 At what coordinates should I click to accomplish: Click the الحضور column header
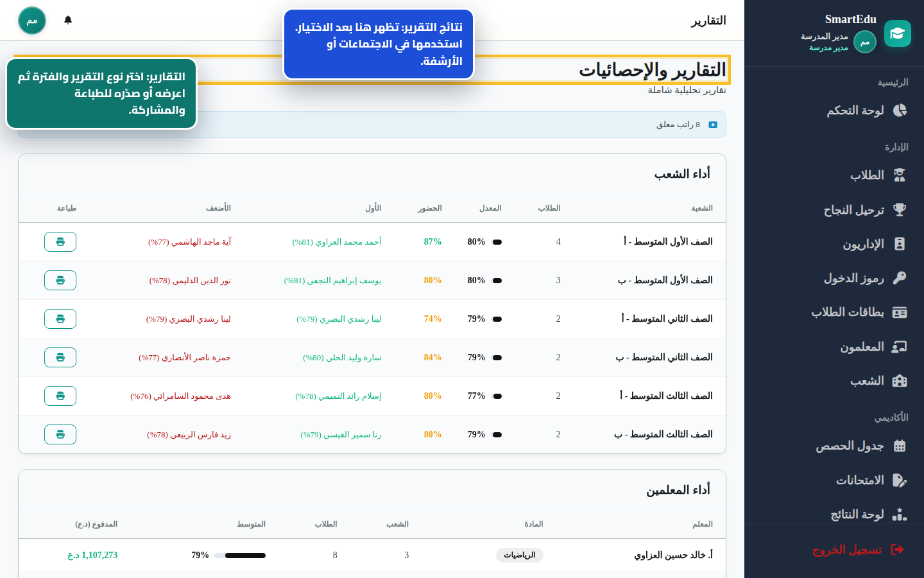[430, 208]
